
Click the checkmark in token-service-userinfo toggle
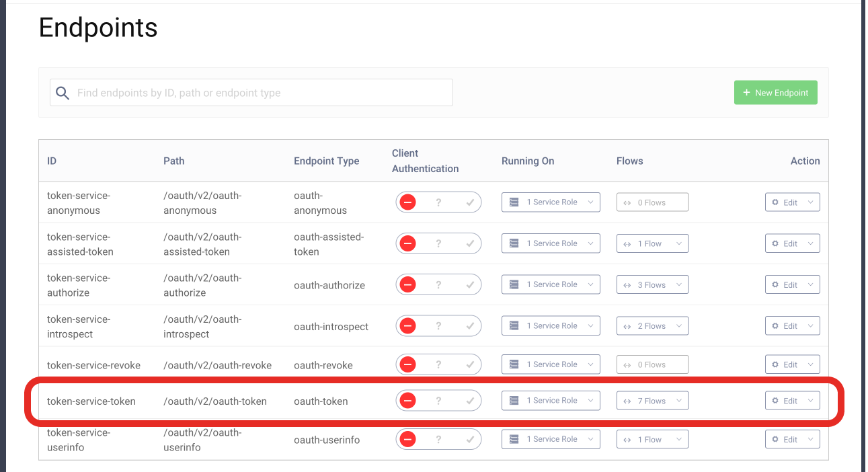470,440
